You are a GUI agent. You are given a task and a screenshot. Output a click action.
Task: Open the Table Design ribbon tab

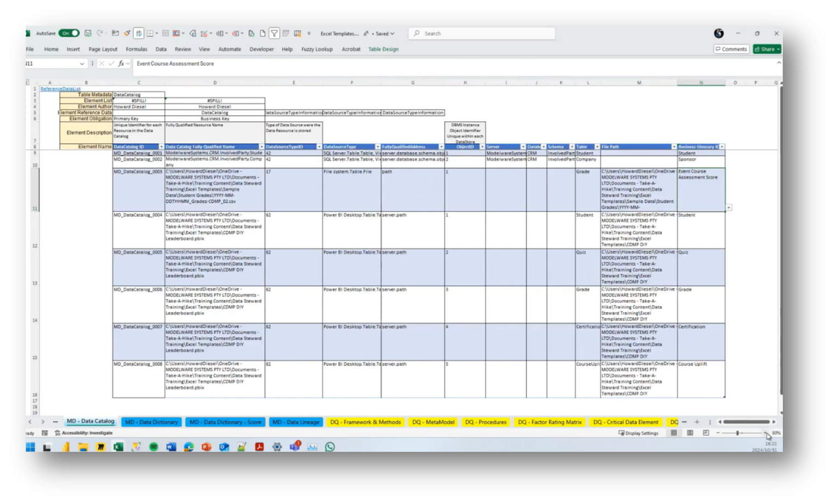[383, 49]
